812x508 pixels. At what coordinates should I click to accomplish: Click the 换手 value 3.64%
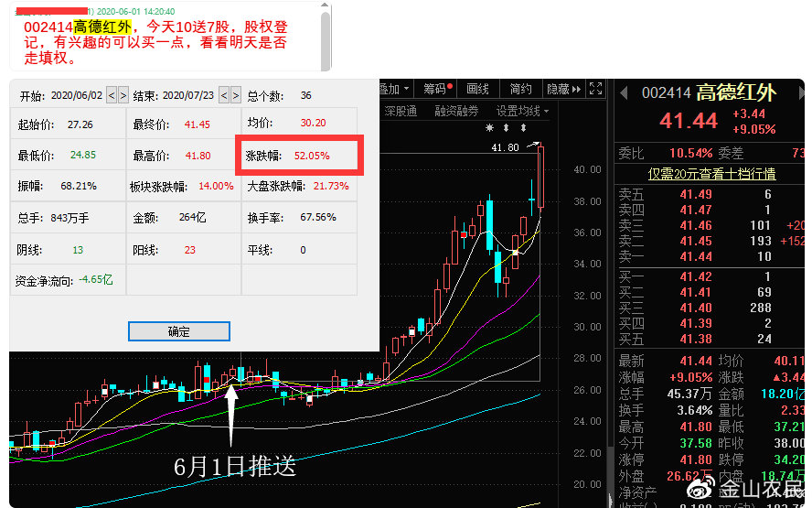click(695, 410)
